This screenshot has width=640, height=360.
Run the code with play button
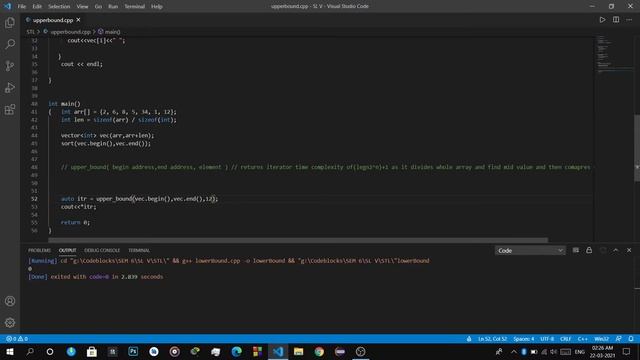coord(602,20)
